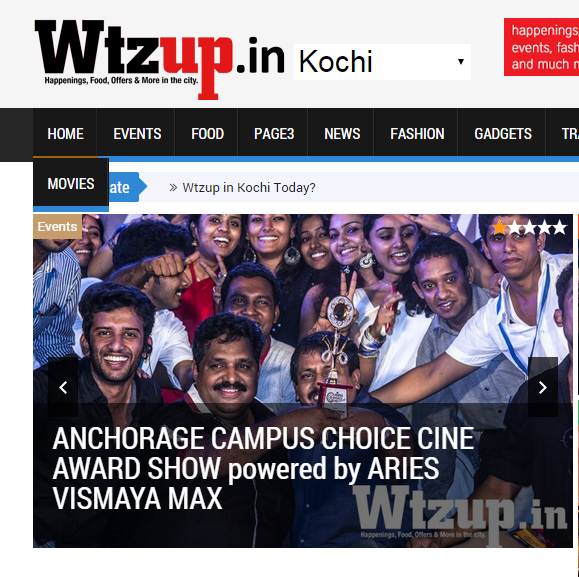Open the Kochi city dropdown
Screen dimensions: 579x577
(x=382, y=62)
